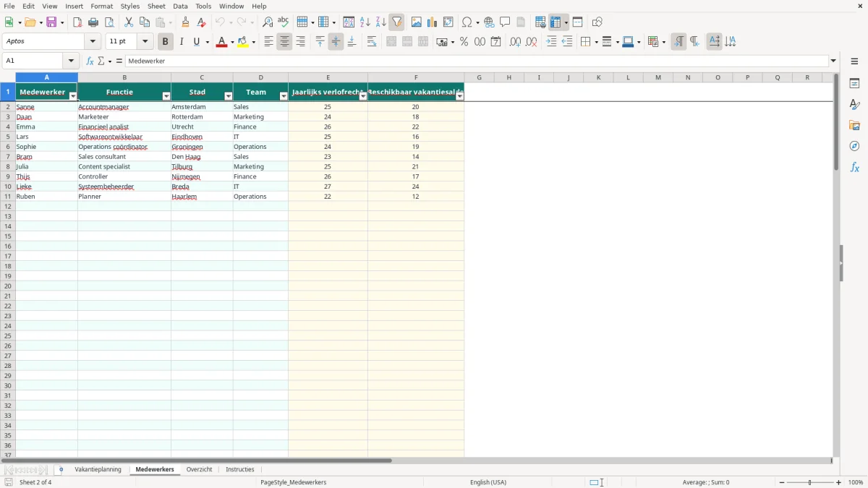Click the Print icon
The width and height of the screenshot is (868, 488).
tap(93, 22)
